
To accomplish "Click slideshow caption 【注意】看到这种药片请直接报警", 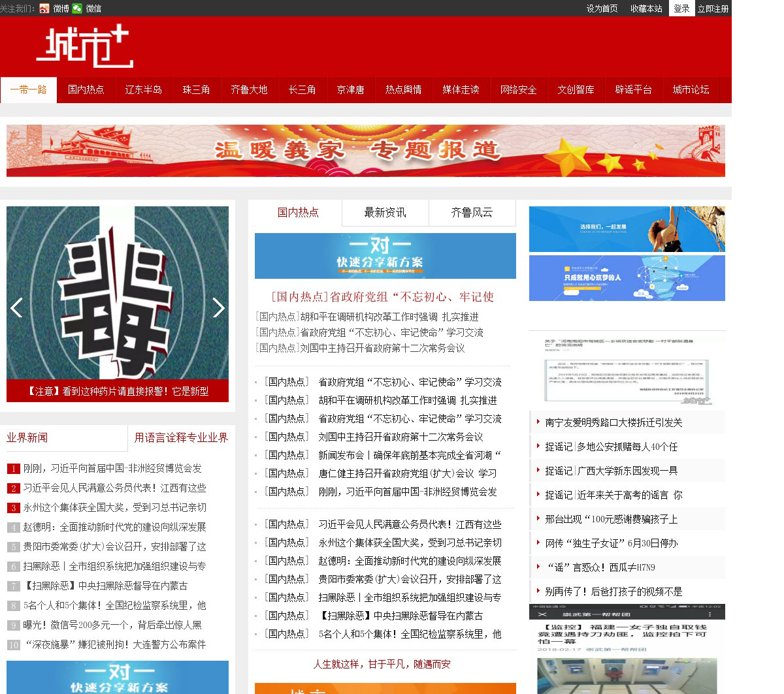I will coord(118,391).
